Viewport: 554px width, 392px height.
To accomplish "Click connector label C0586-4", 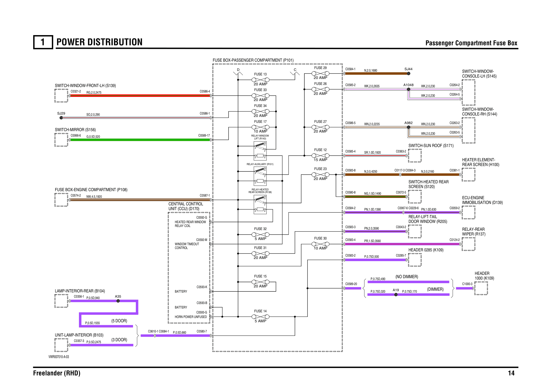I will [205, 92].
